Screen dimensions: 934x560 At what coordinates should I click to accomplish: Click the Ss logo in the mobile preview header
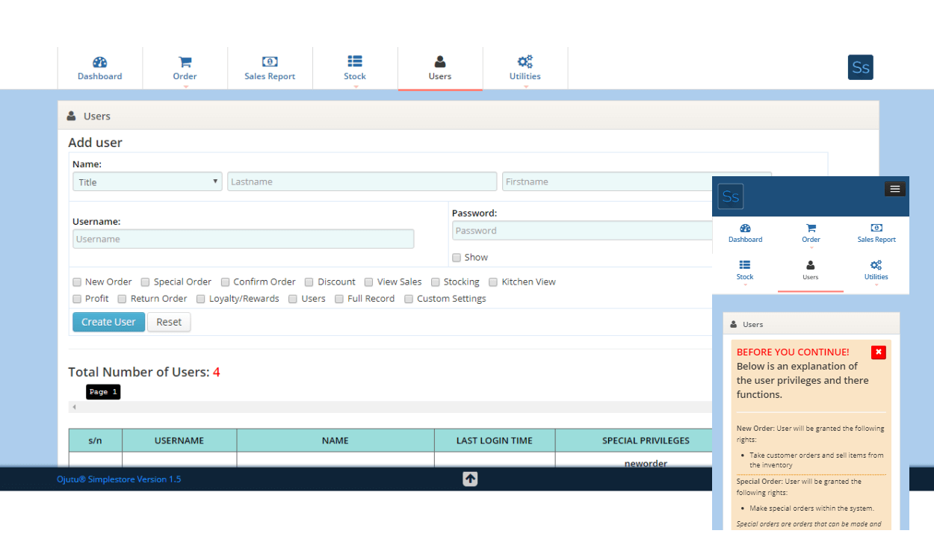(731, 196)
